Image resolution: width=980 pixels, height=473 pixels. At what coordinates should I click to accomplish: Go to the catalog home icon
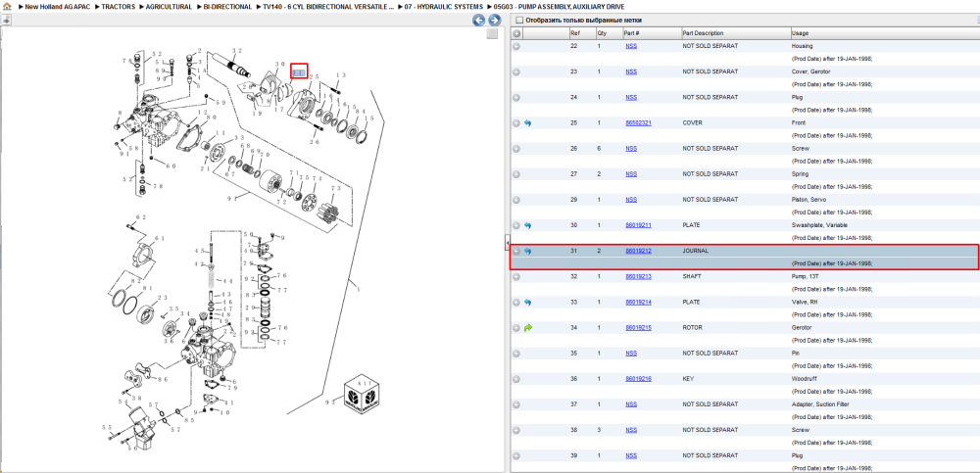coord(6,6)
